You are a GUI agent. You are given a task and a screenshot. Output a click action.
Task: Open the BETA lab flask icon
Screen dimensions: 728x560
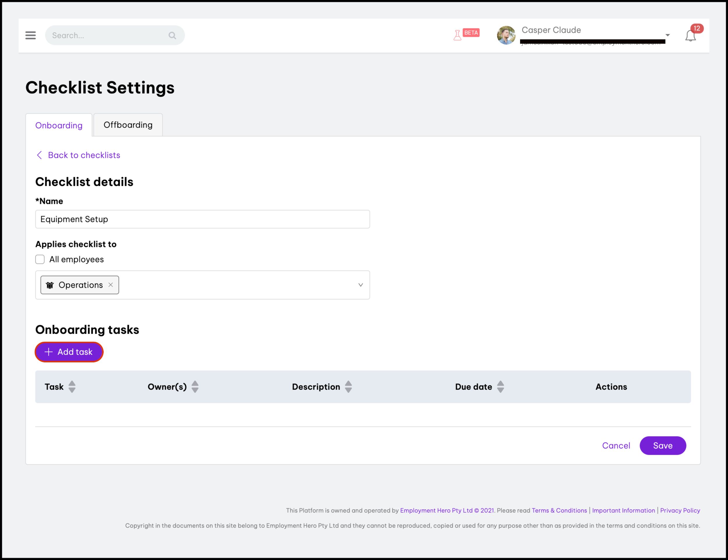[x=457, y=35]
